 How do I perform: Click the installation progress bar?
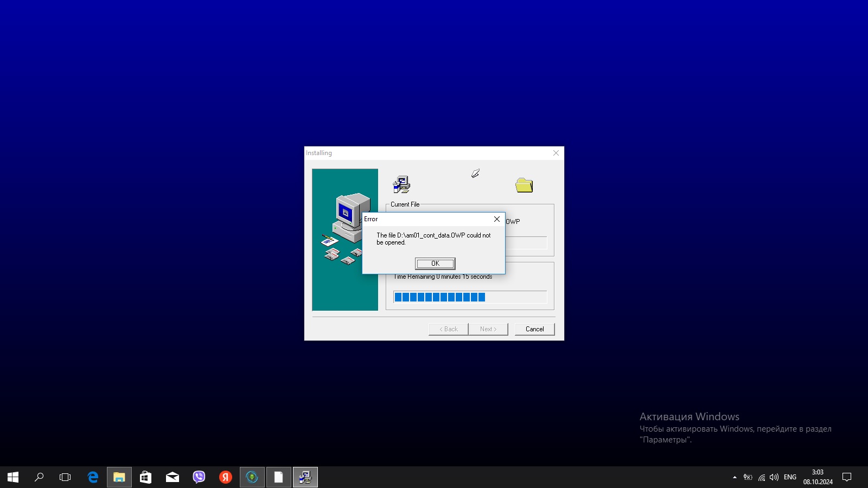[x=470, y=297]
